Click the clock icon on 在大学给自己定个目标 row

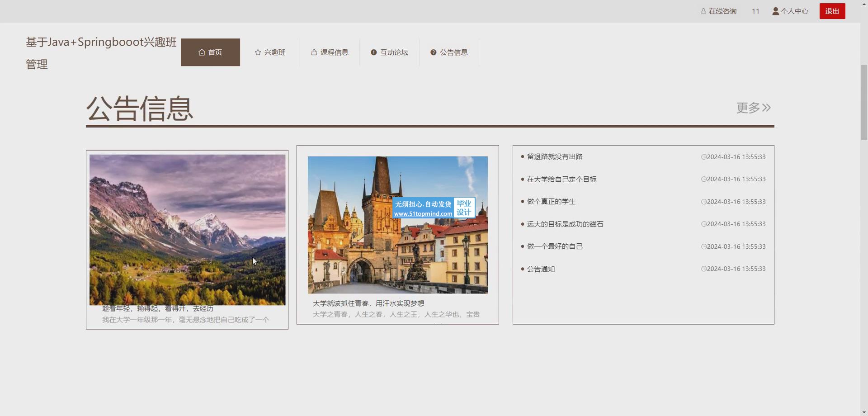[704, 179]
